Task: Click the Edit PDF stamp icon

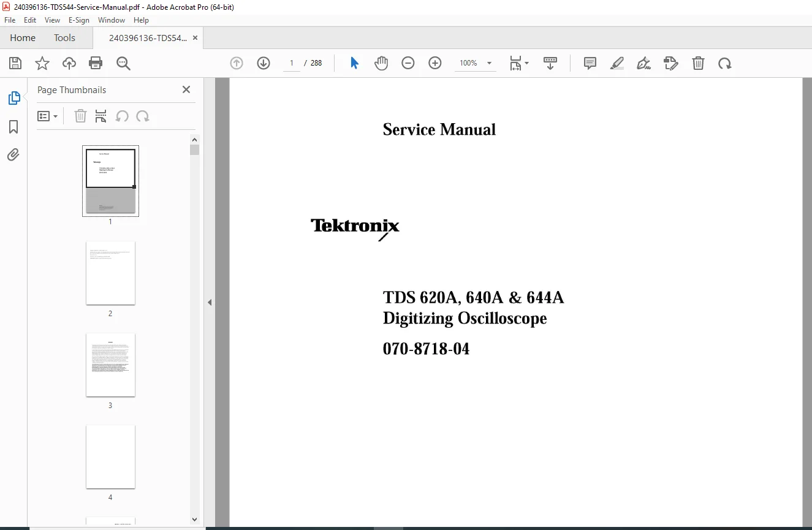Action: (671, 63)
